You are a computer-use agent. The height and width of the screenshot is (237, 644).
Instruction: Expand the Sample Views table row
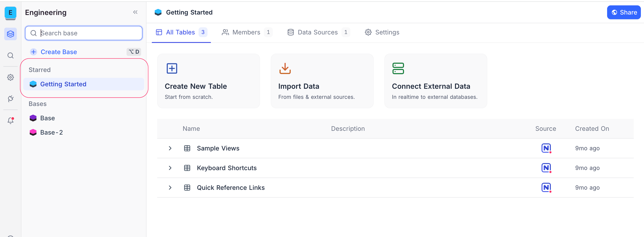point(170,148)
